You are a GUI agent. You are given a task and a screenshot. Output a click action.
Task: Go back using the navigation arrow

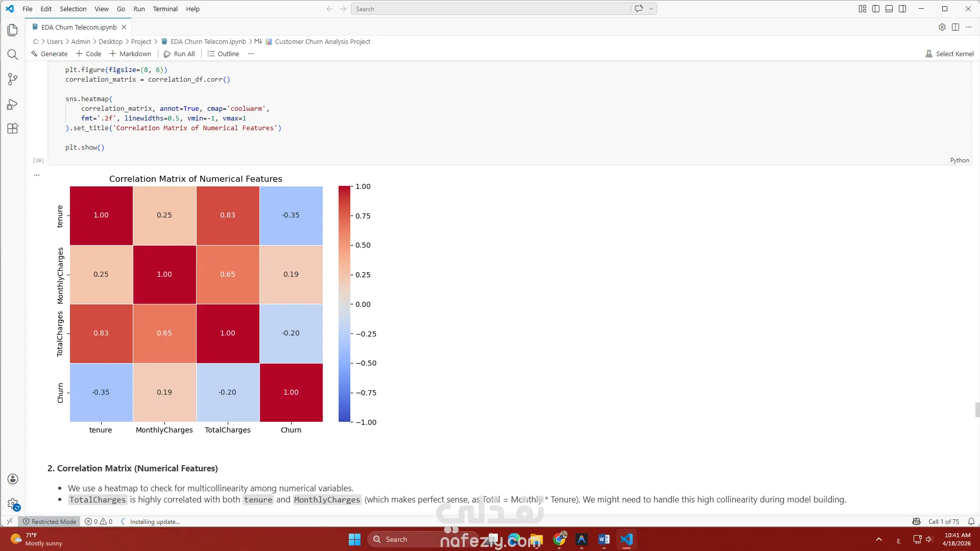tap(330, 9)
